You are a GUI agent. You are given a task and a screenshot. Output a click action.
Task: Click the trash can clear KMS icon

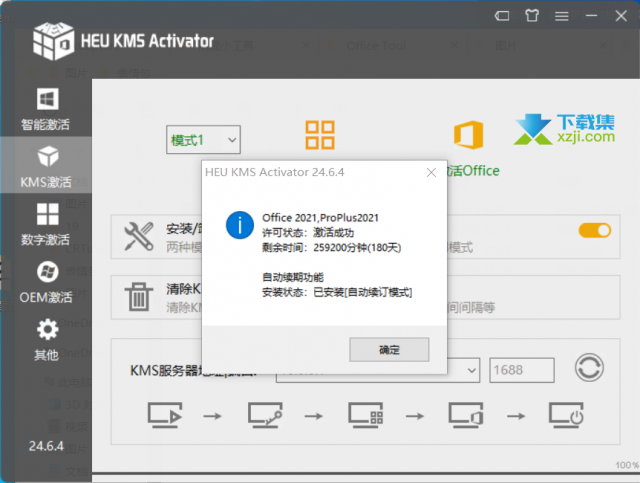point(137,297)
